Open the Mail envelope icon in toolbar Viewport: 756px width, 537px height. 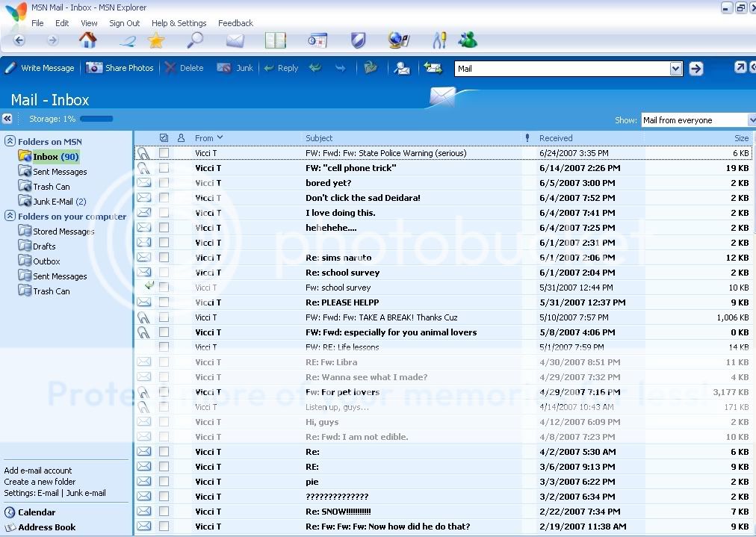click(x=235, y=40)
